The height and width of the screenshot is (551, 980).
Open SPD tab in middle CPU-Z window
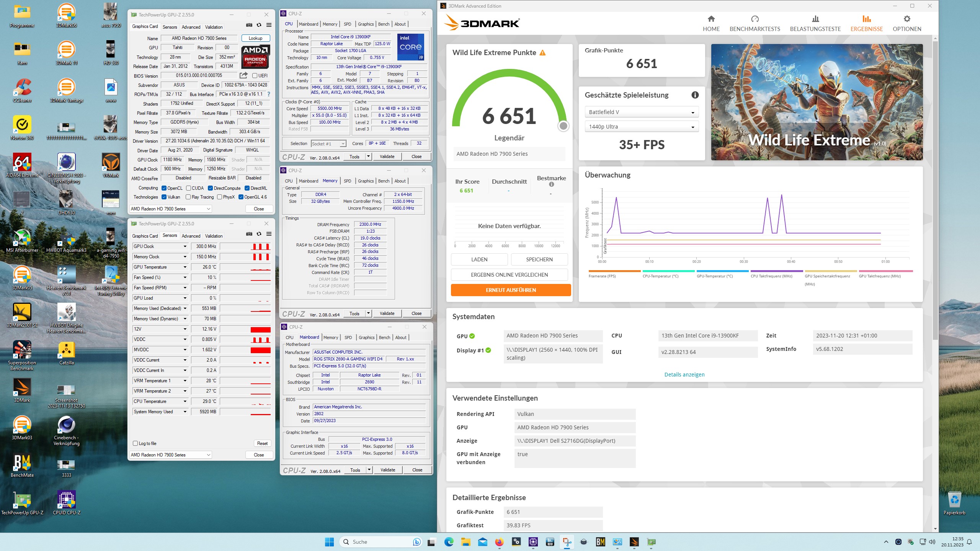[347, 181]
